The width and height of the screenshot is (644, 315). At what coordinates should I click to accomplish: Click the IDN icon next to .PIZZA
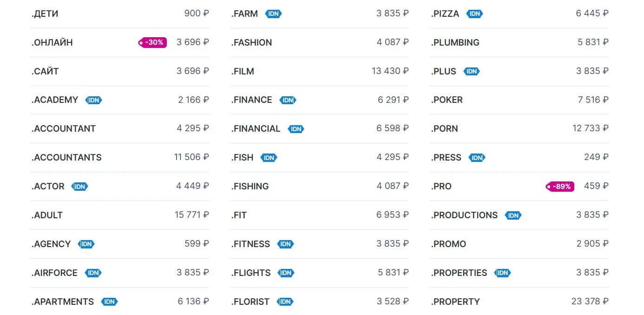point(475,14)
